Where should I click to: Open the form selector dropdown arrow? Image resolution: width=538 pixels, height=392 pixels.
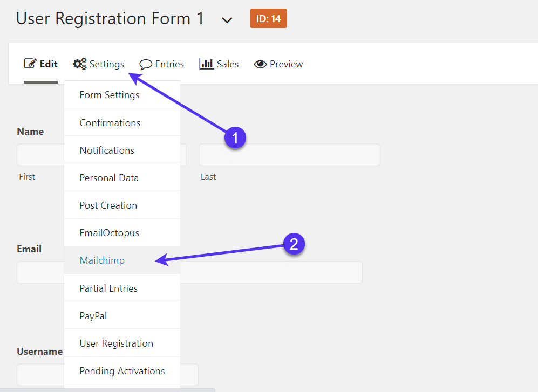(x=227, y=19)
